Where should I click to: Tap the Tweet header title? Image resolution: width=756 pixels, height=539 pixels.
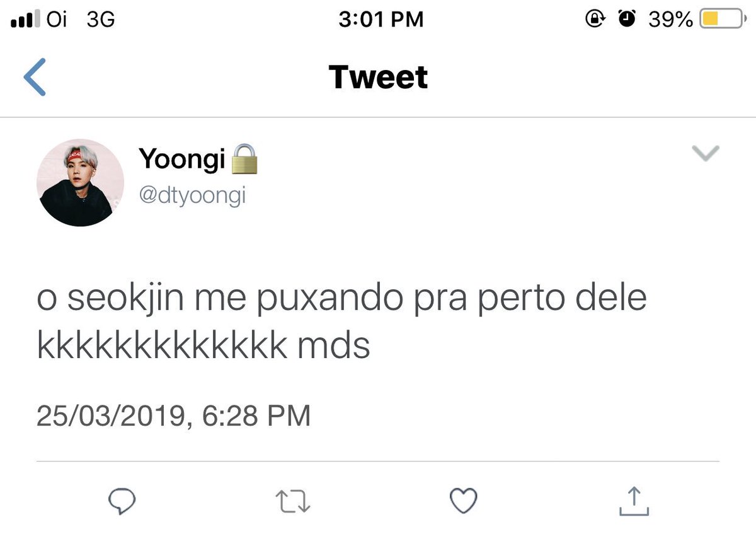tap(378, 77)
